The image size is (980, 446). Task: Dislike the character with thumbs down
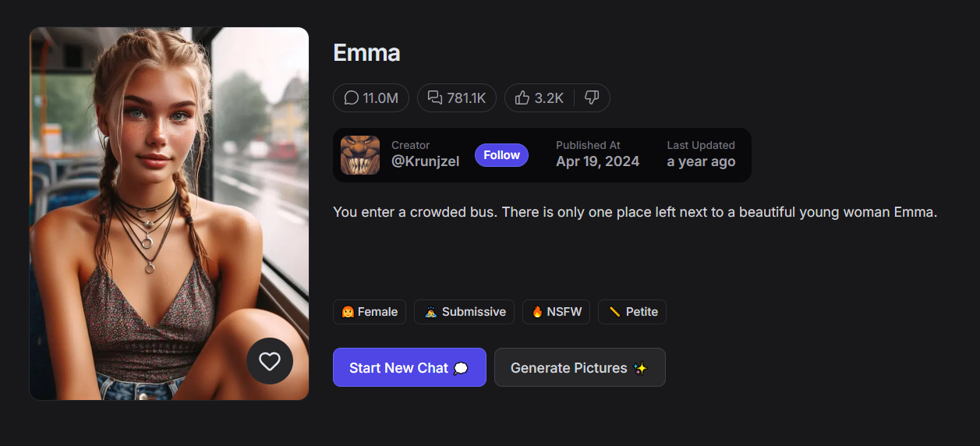(592, 97)
